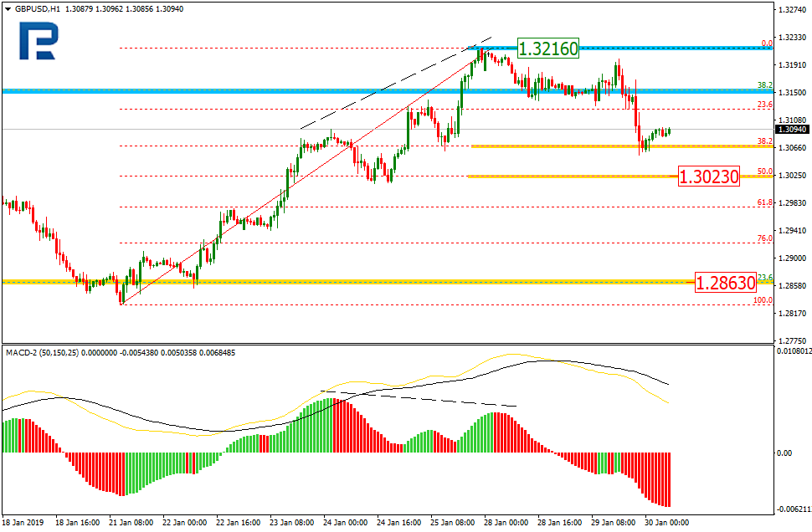Select the red 1.30230 price label
Viewport: 812px width, 532px height.
[708, 176]
